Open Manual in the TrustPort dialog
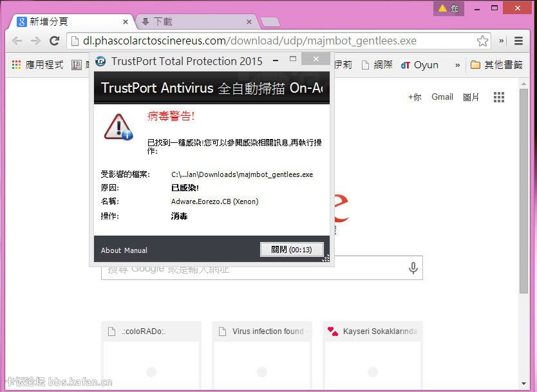Viewport: 537px width, 392px height. 136,250
